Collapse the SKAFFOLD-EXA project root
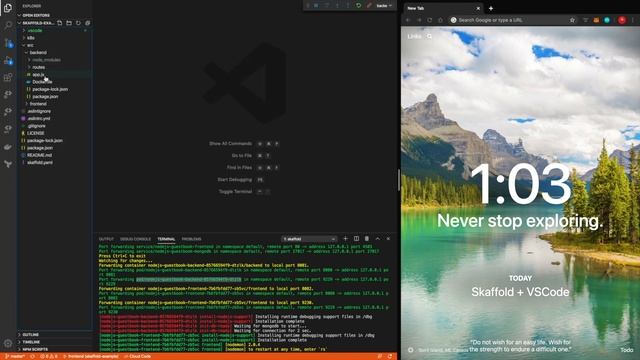640x360 pixels. tap(37, 23)
